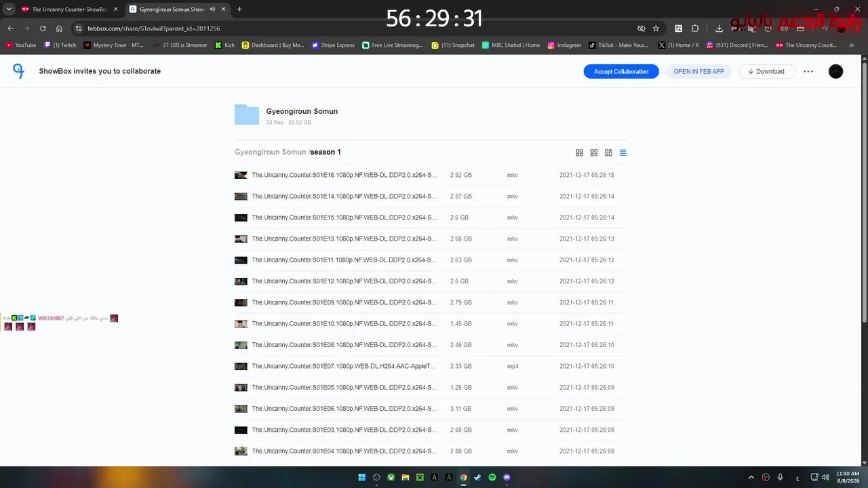Open Chrome tab search dropdown
Screen dimensions: 868x488
[9, 9]
